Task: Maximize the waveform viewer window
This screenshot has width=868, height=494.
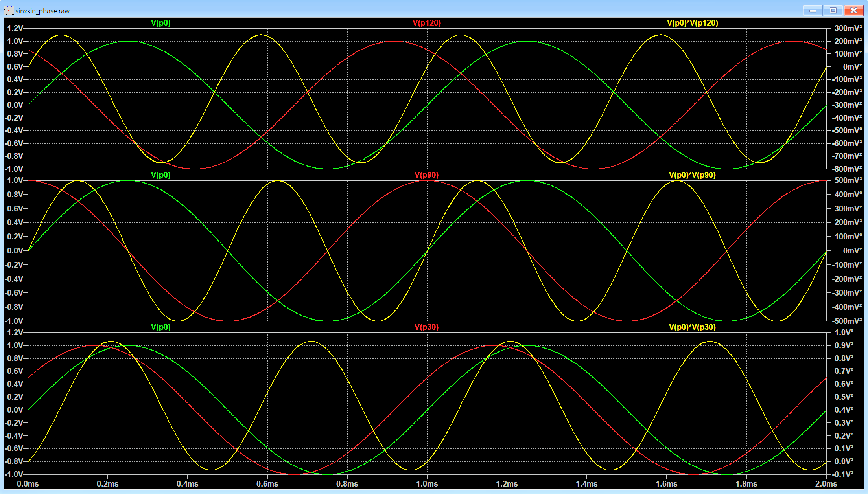Action: (833, 11)
